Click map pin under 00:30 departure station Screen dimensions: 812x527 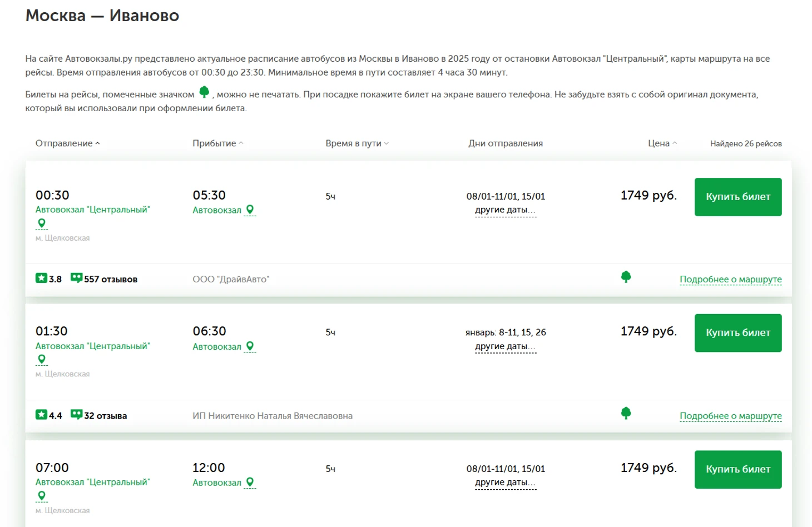(x=42, y=223)
